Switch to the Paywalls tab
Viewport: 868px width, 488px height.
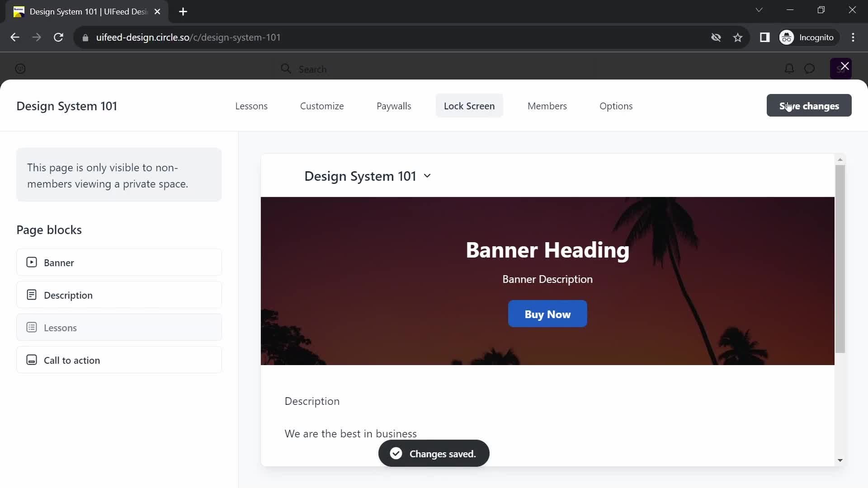[x=393, y=105]
